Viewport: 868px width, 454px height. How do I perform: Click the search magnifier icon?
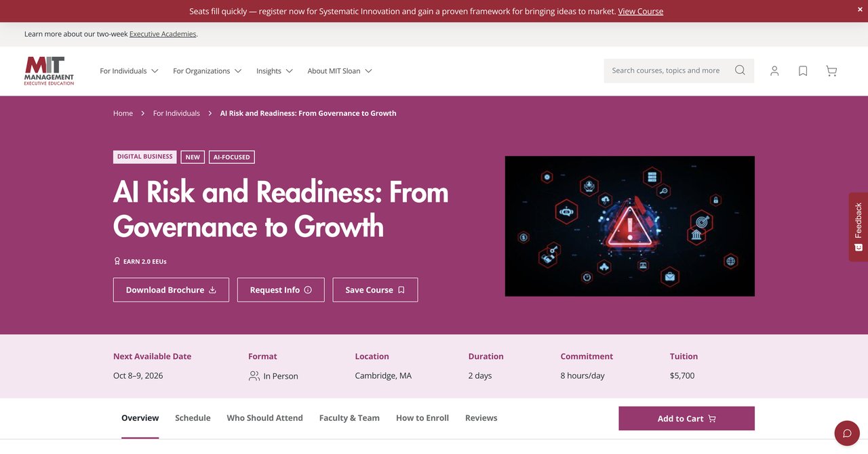tap(740, 70)
